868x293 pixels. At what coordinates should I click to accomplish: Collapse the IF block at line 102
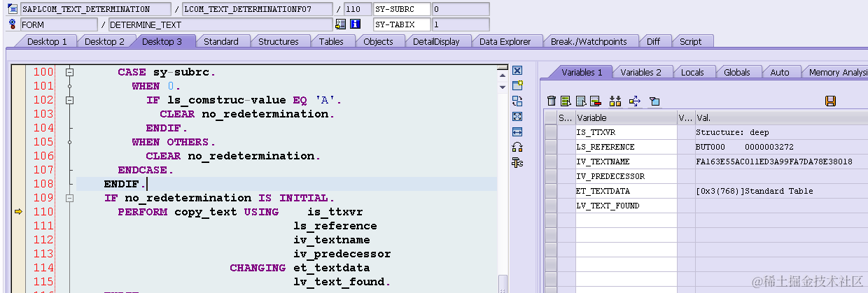tap(69, 100)
